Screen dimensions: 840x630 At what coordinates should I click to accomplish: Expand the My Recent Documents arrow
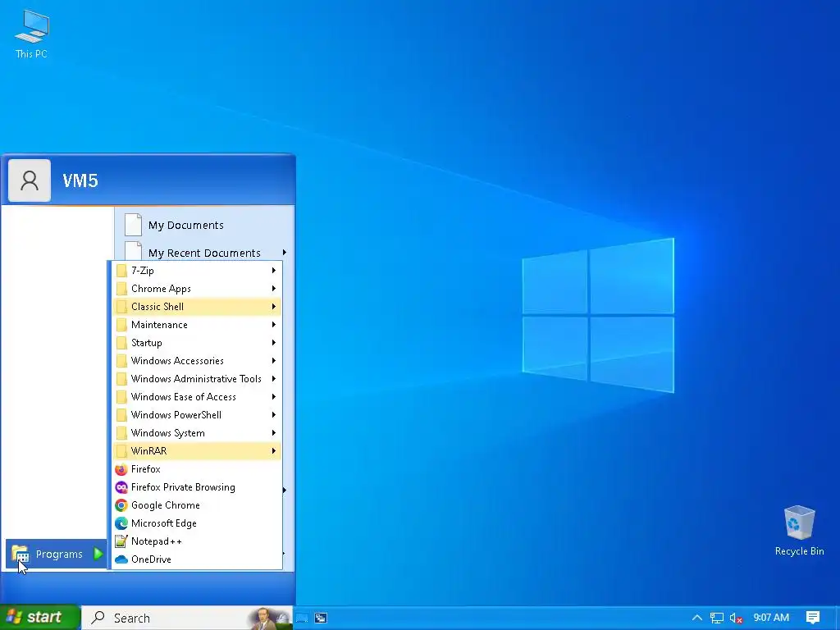(x=285, y=253)
